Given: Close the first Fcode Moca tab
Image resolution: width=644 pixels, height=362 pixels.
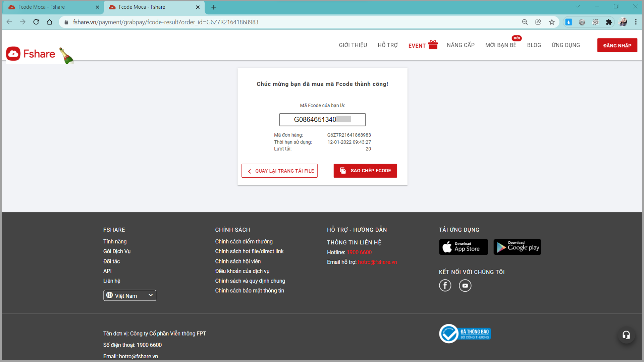Looking at the screenshot, I should pyautogui.click(x=97, y=7).
